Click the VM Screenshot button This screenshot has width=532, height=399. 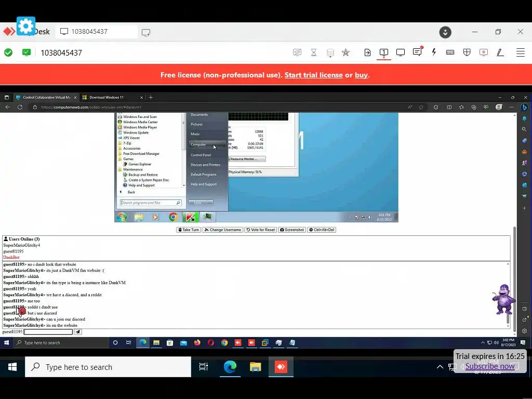tap(292, 230)
